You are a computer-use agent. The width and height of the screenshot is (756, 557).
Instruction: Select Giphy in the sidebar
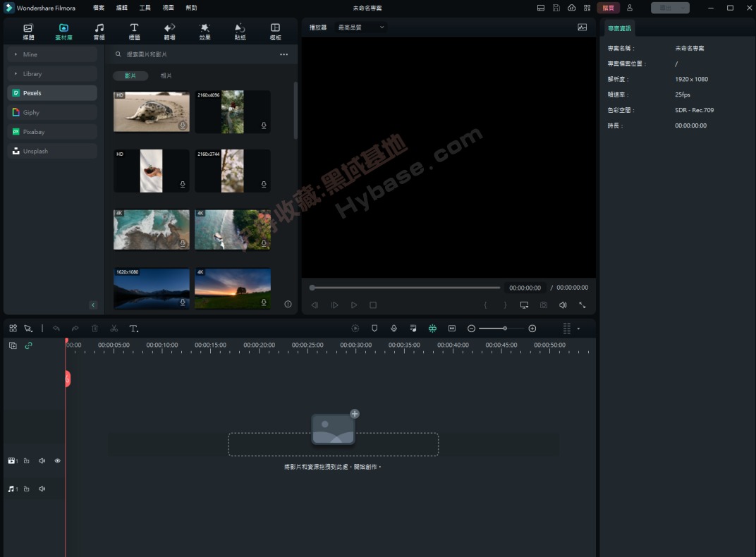(52, 112)
